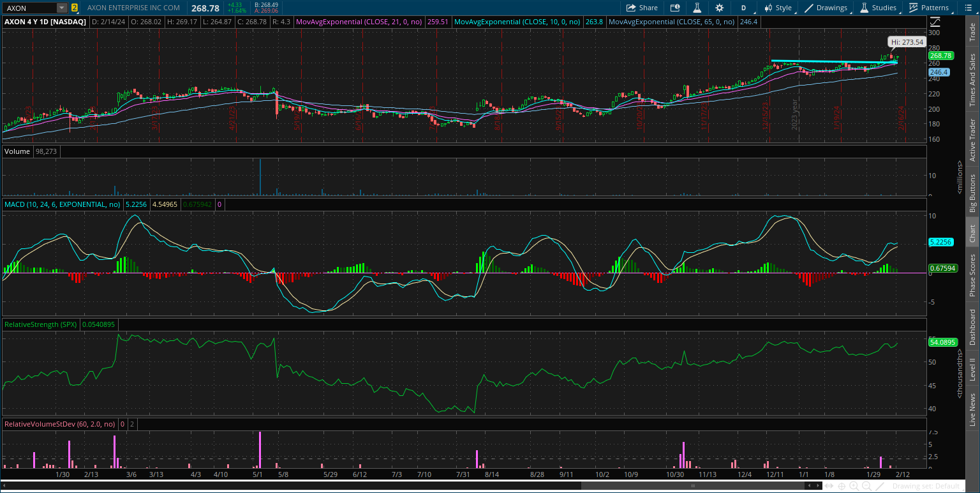Open the Times And Sales side tab

(972, 79)
